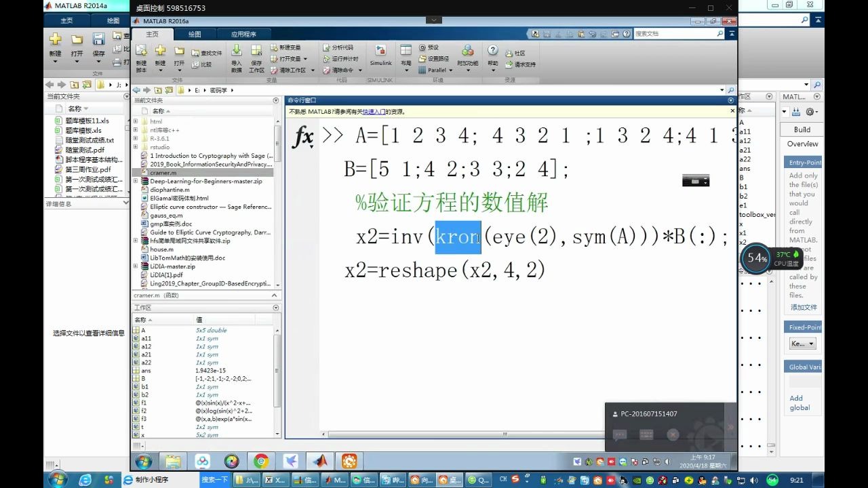
Task: Click the fx function browser icon
Action: tap(302, 138)
